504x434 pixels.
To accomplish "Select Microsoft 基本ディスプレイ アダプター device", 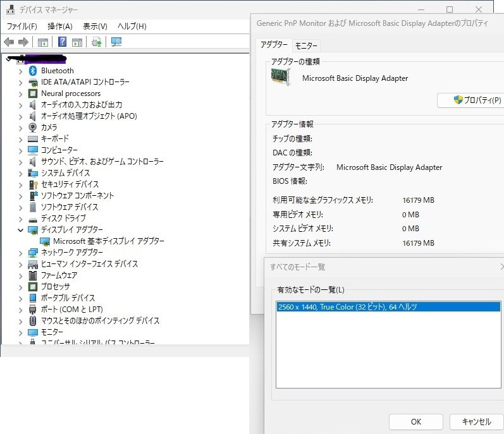I will [x=109, y=241].
